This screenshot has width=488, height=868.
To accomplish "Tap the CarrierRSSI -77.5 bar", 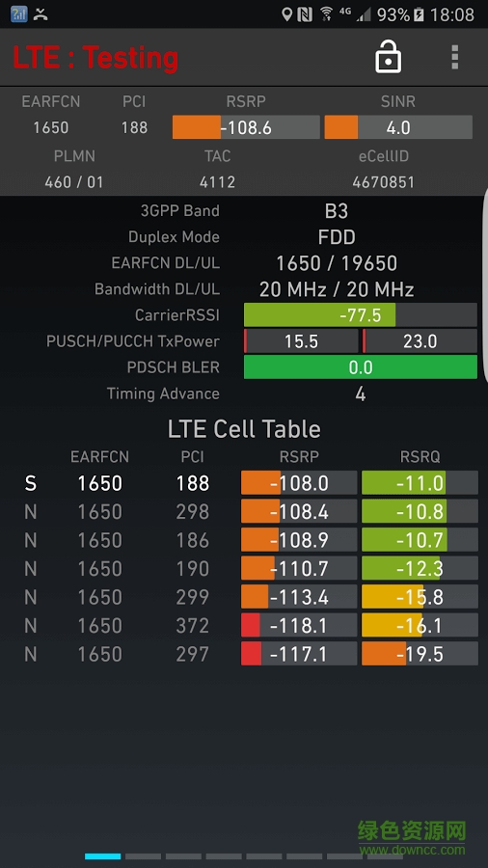I will coord(360,315).
